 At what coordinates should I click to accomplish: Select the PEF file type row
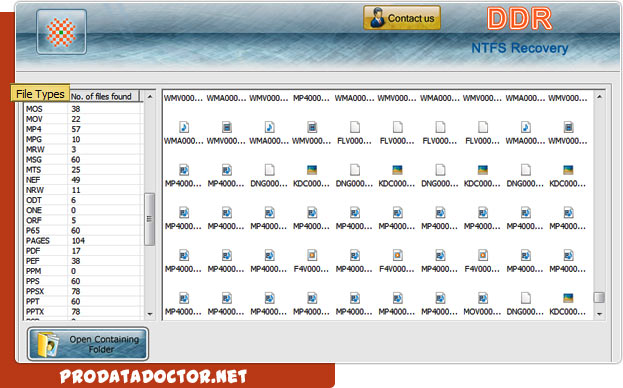click(x=83, y=261)
